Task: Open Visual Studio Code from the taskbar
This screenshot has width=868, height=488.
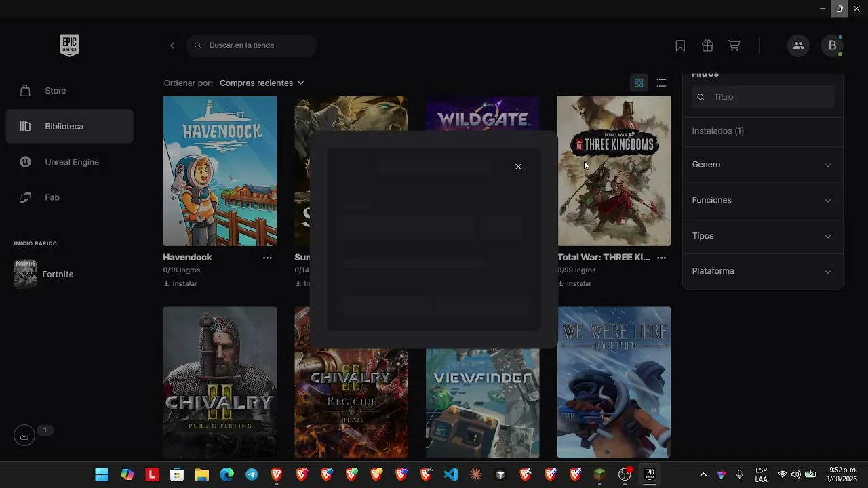Action: 451,474
